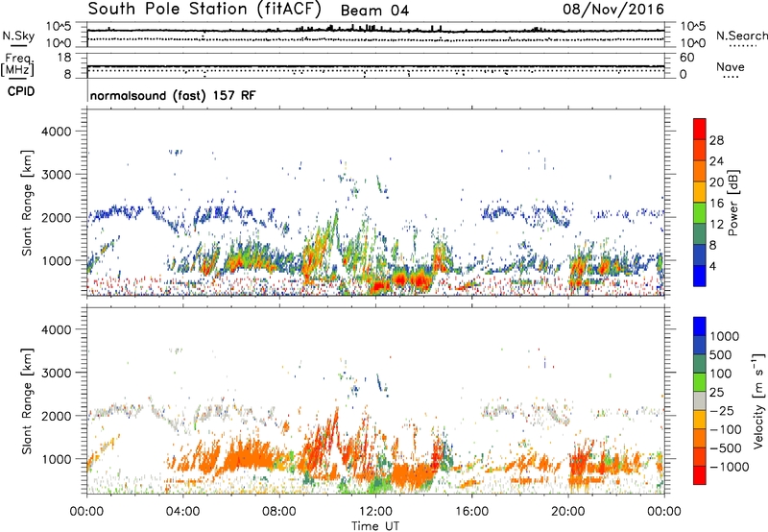Click the 16:00 time axis label
The image size is (768, 532).
(x=471, y=512)
